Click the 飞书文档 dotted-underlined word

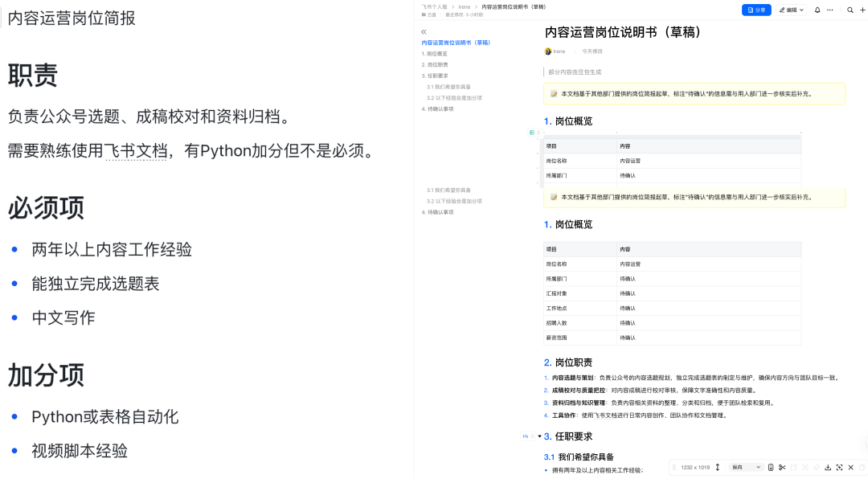click(x=136, y=150)
